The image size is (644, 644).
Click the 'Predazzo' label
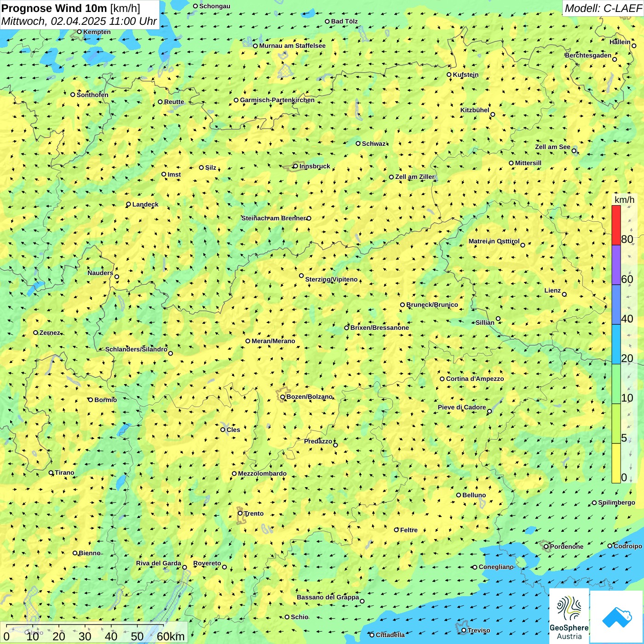click(318, 441)
